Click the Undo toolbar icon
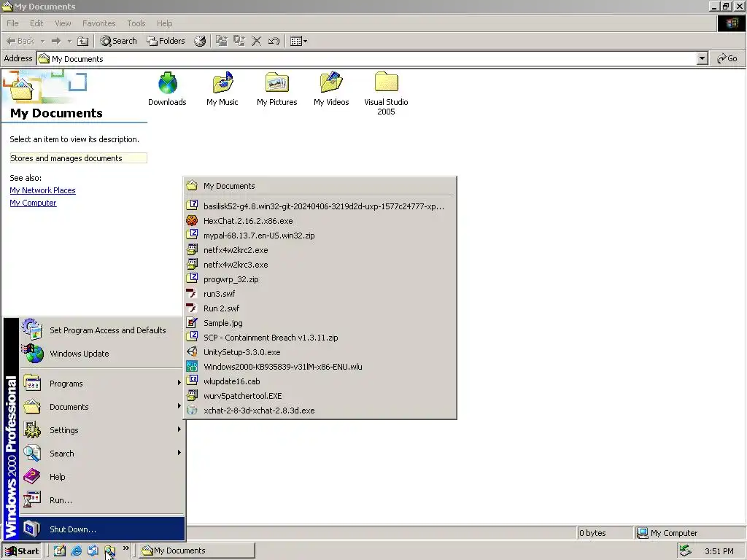The height and width of the screenshot is (560, 747). (274, 41)
